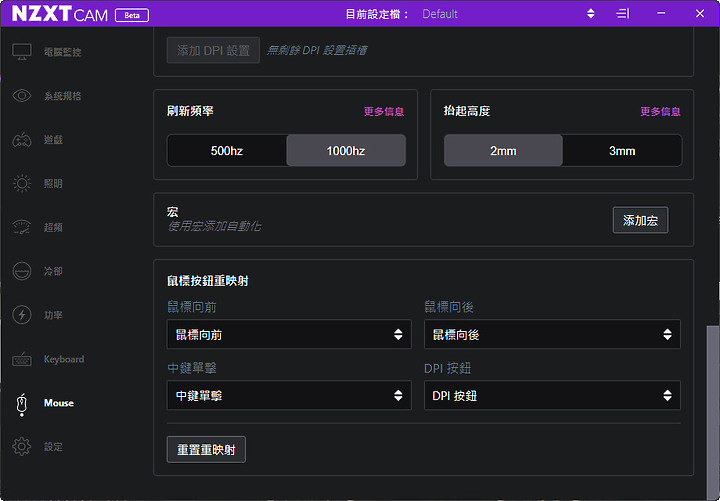Click the 重置重映射 button
The height and width of the screenshot is (501, 720).
tap(206, 450)
